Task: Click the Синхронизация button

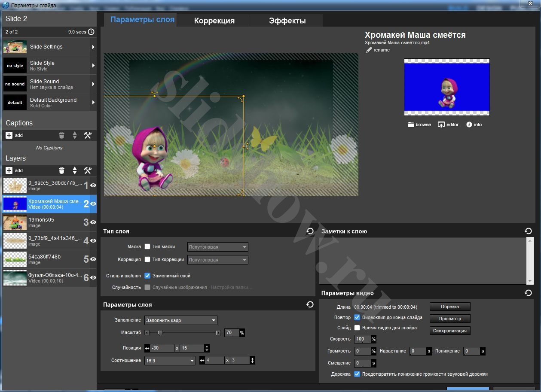Action: (x=450, y=331)
